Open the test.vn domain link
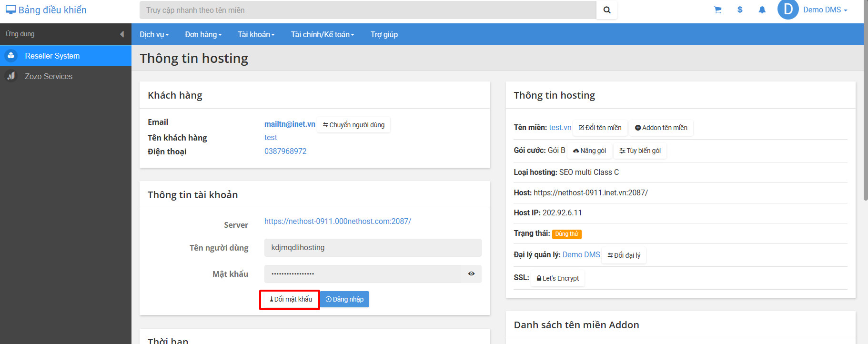The height and width of the screenshot is (344, 868). 560,127
